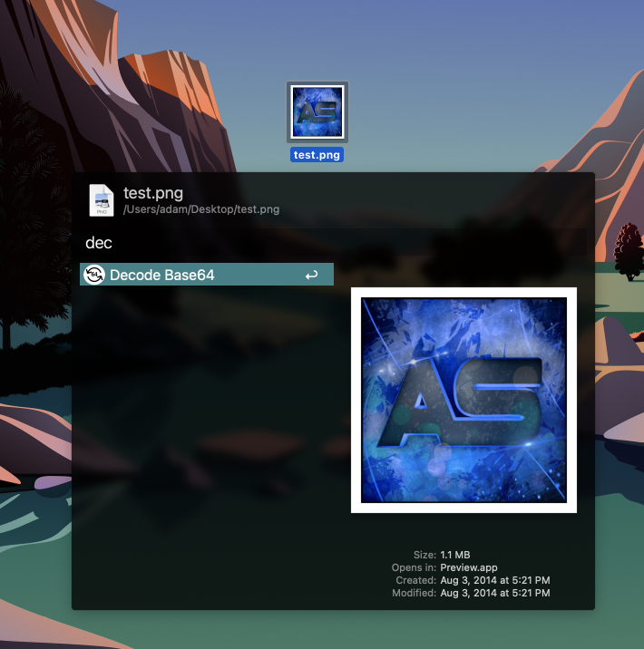This screenshot has height=649, width=644.
Task: Click the 'Opens in:' metadata label
Action: (x=413, y=567)
